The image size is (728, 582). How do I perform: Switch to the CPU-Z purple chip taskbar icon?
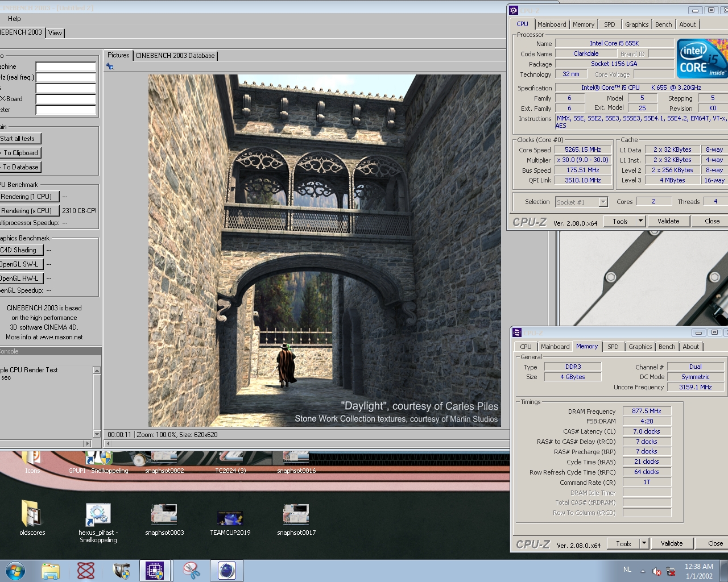pos(155,571)
